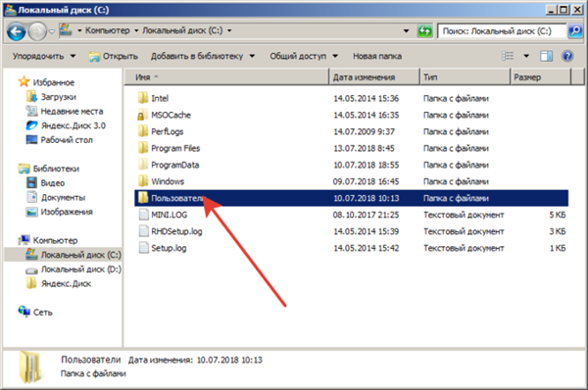Select the MSOCache locked folder icon

tap(143, 115)
